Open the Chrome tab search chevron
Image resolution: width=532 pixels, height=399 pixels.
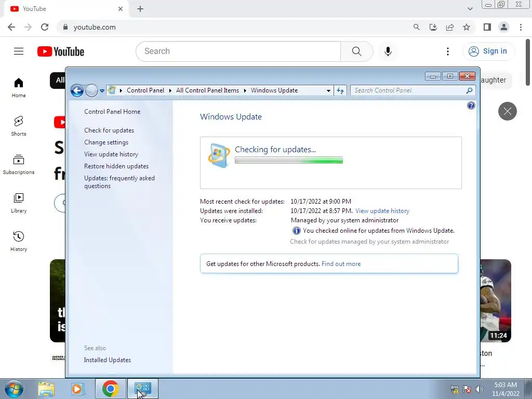point(470,9)
